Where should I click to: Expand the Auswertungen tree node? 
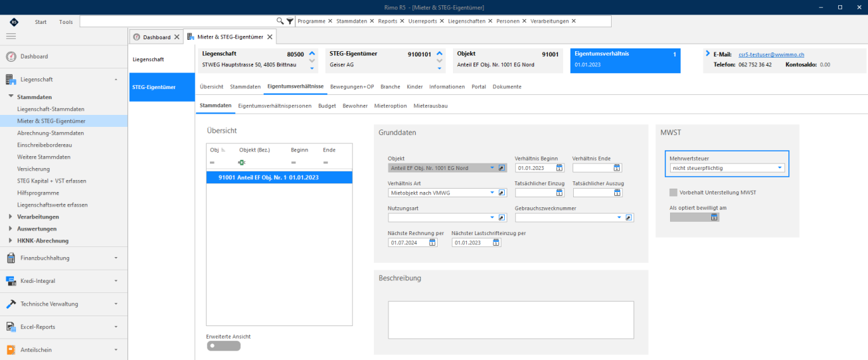point(11,228)
